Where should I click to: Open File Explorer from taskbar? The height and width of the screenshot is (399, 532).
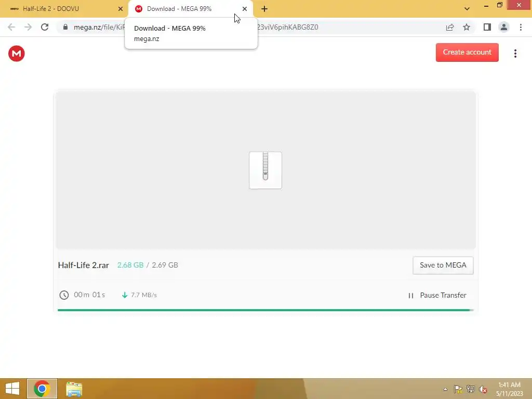coord(74,389)
